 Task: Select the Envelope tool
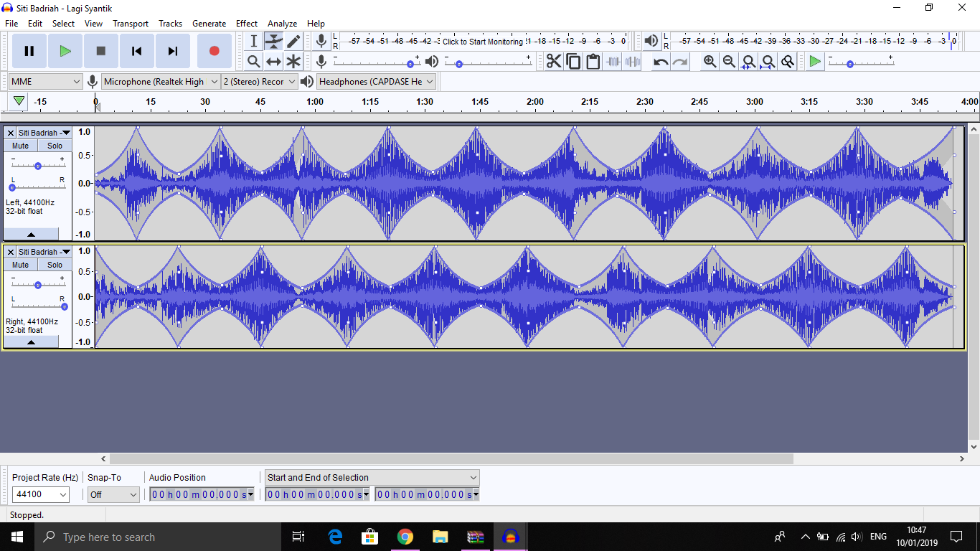[273, 42]
